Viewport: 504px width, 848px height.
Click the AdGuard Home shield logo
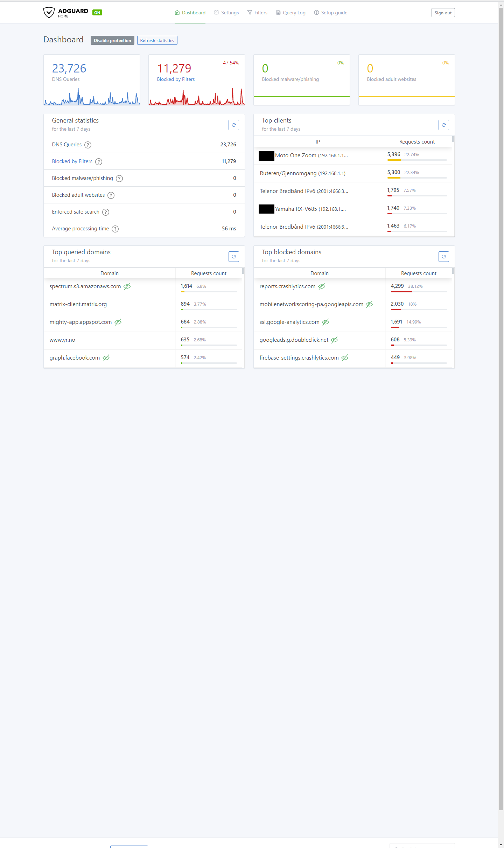coord(49,13)
